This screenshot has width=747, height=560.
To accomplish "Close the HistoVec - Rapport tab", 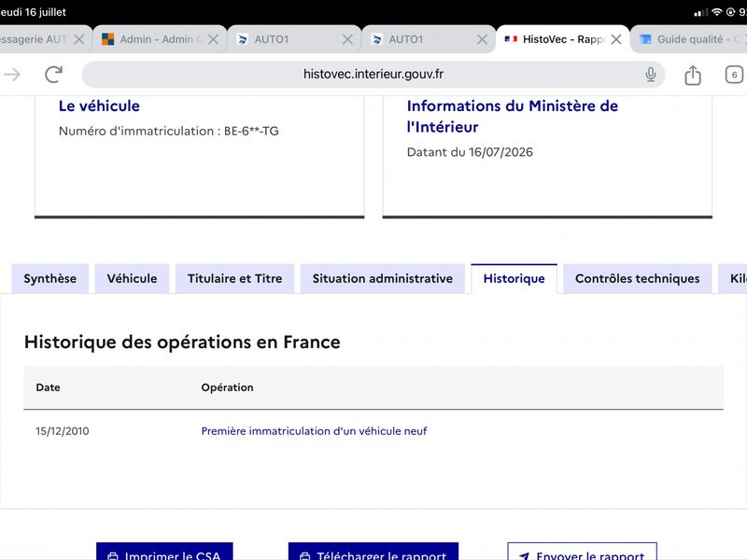I will click(x=616, y=39).
